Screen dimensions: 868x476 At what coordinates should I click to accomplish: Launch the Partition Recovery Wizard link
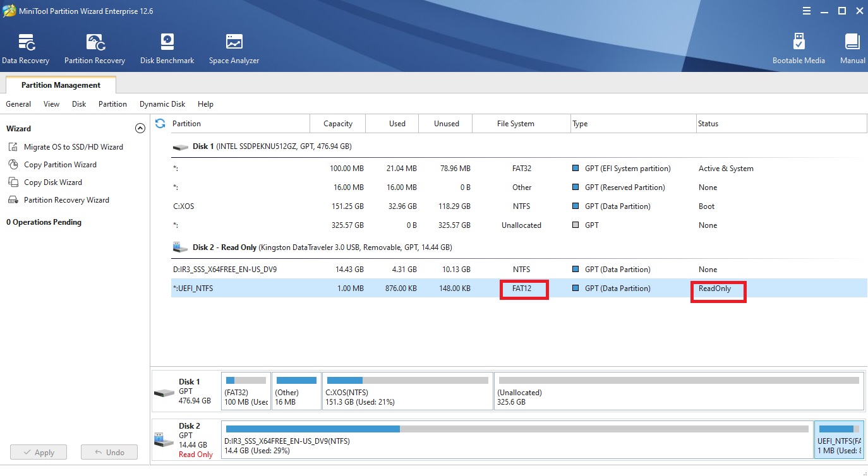(66, 200)
